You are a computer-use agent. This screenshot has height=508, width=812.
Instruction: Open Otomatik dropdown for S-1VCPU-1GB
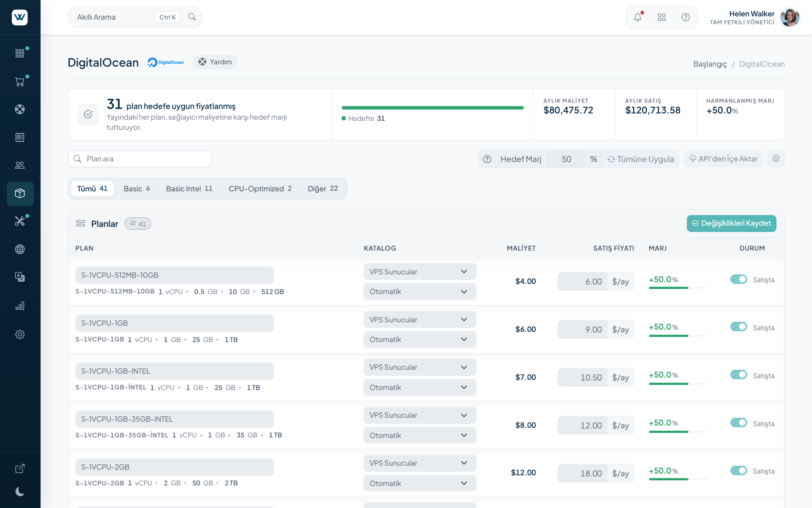point(420,339)
